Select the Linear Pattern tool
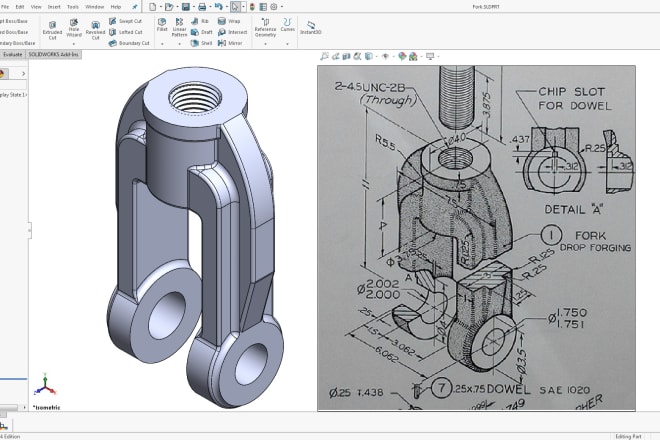 [179, 27]
